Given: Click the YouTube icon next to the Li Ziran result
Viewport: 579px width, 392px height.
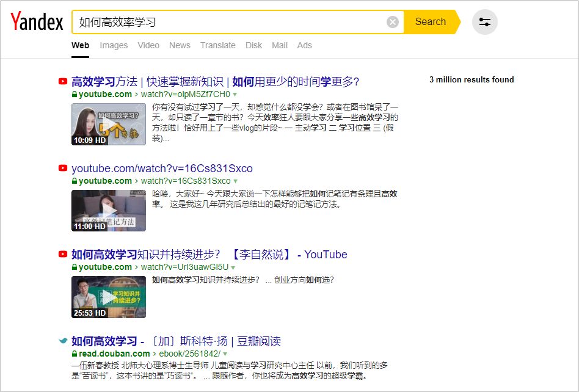Looking at the screenshot, I should pyautogui.click(x=62, y=254).
